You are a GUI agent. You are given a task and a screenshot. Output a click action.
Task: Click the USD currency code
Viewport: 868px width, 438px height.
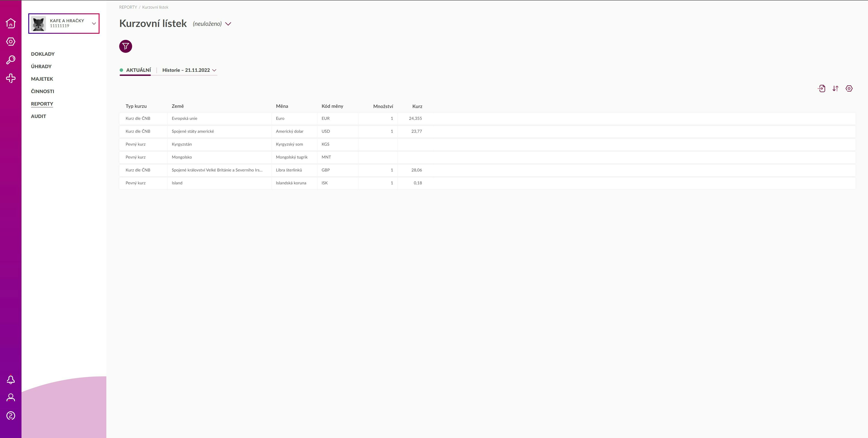[326, 131]
